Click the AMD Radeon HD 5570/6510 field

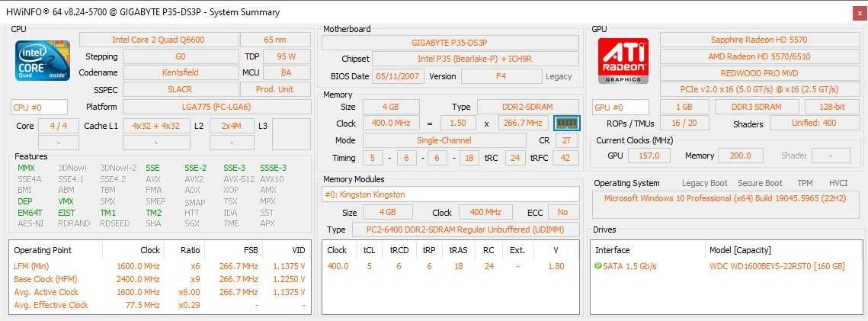759,56
